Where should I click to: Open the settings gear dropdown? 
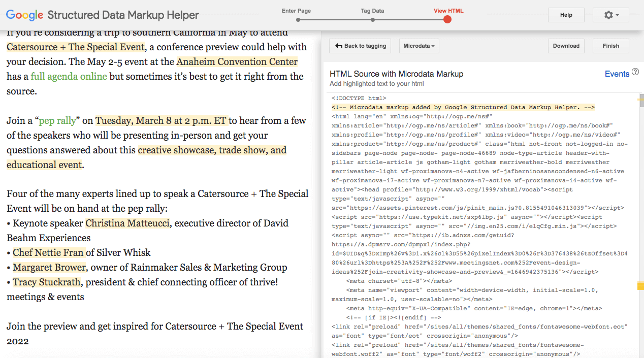[610, 15]
